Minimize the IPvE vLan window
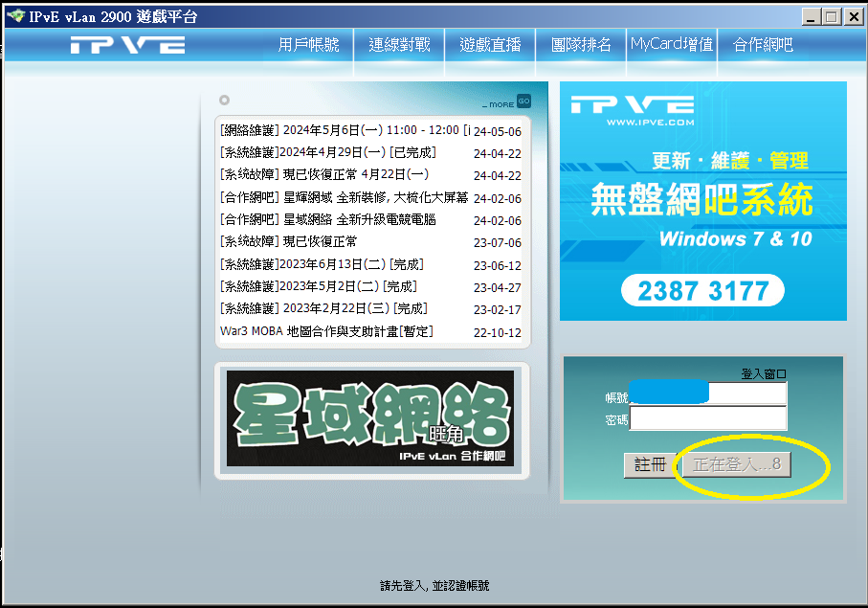 [x=811, y=16]
